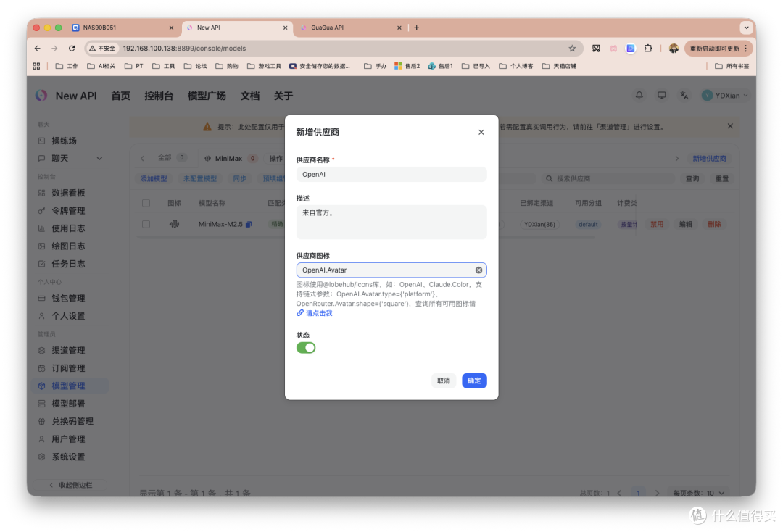Click the 取消 button
This screenshot has width=783, height=532.
coord(444,381)
